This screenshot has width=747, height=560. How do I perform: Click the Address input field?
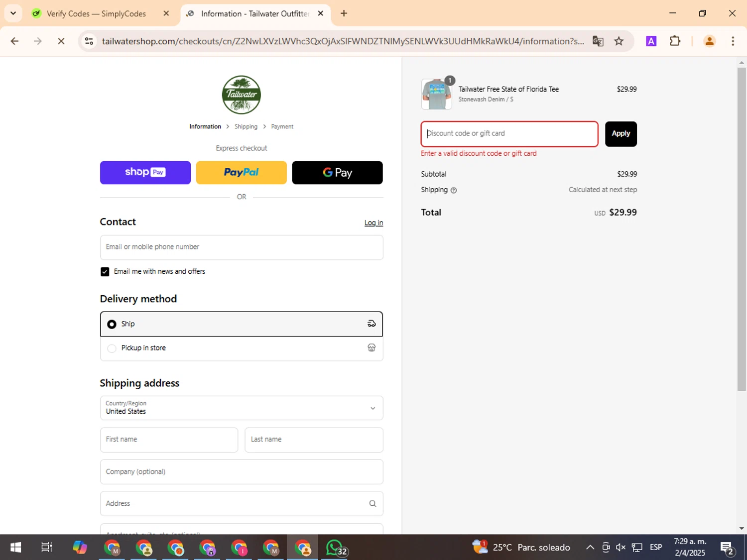[x=242, y=503]
